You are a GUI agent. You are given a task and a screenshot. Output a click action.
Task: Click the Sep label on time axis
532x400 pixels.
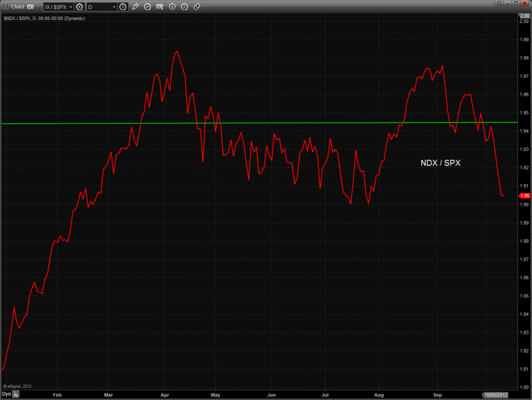[438, 395]
